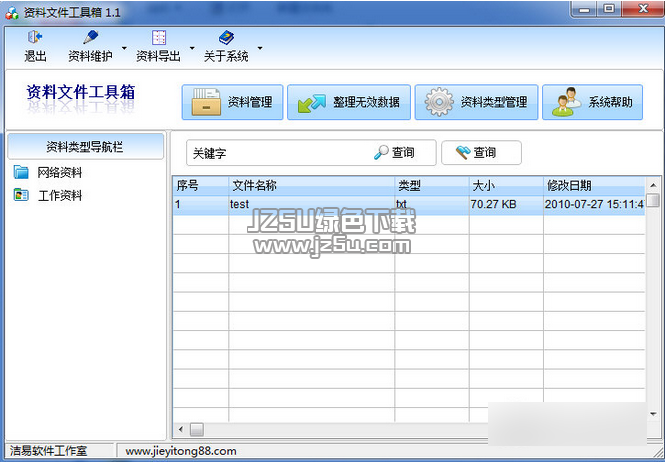The height and width of the screenshot is (462, 665).
Task: Open the 资料维护 dropdown arrow
Action: pyautogui.click(x=124, y=48)
